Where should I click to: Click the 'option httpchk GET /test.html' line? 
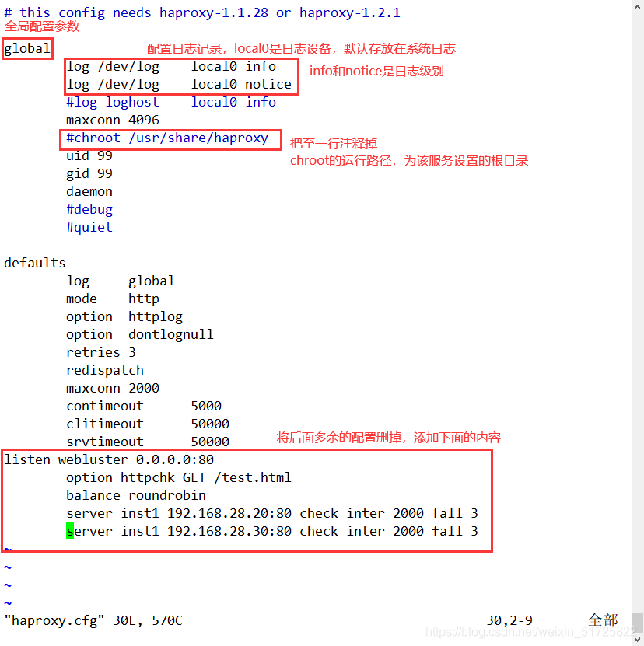(179, 477)
